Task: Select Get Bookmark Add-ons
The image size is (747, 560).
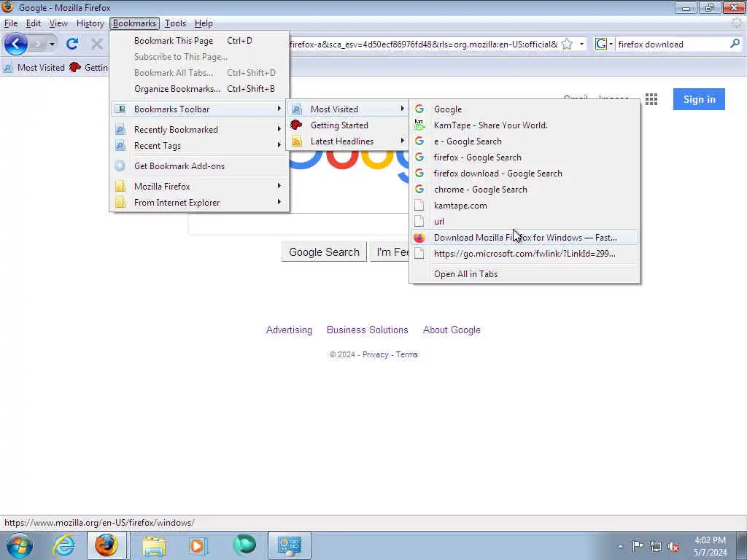Action: 199,166
